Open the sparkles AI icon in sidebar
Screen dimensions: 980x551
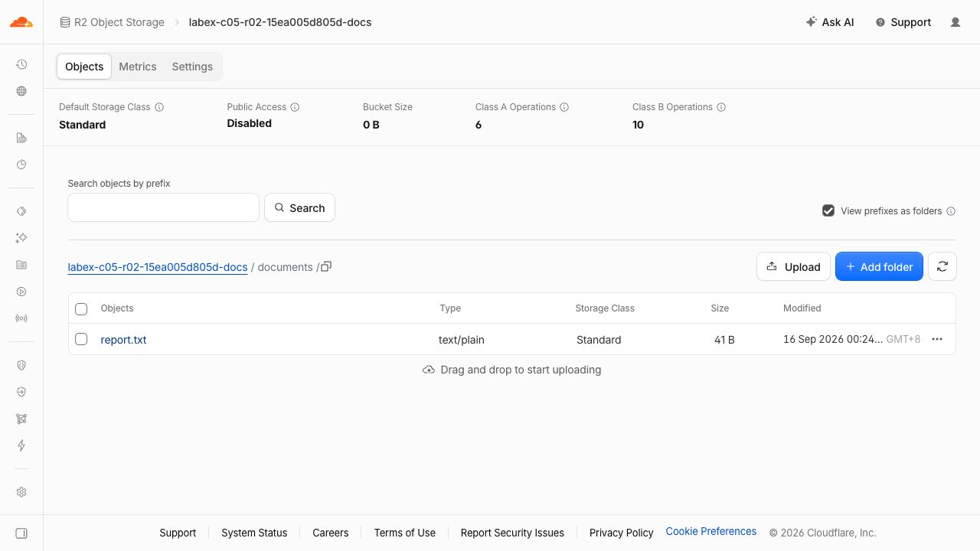coord(21,238)
